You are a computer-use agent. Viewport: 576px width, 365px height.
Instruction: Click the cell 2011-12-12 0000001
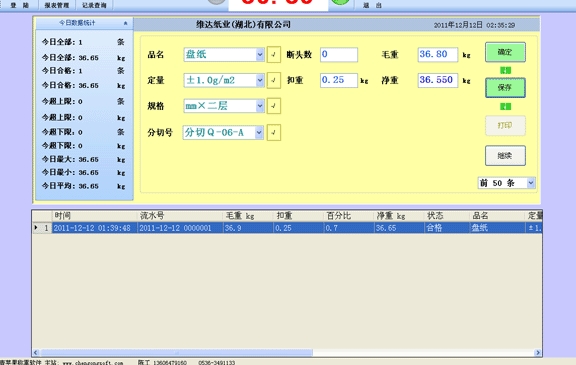[180, 228]
